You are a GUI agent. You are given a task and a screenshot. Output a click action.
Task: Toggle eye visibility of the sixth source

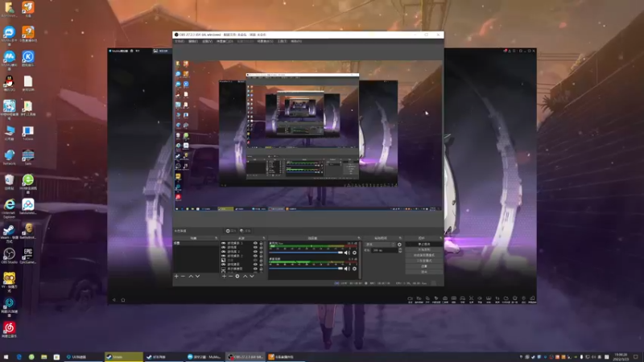click(255, 265)
